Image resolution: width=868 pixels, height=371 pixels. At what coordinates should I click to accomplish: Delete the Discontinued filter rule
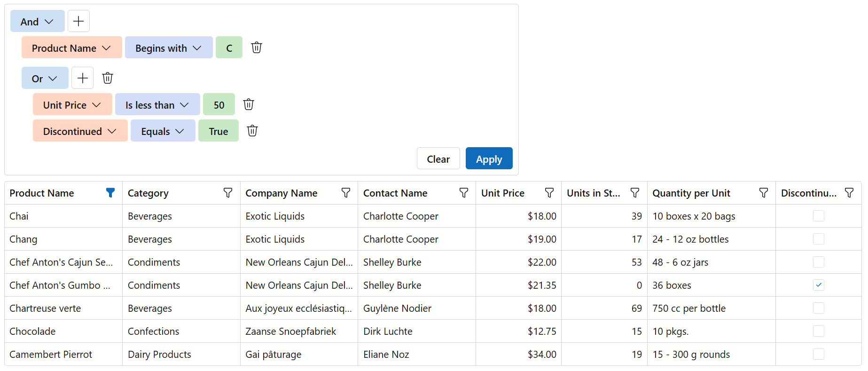(252, 131)
